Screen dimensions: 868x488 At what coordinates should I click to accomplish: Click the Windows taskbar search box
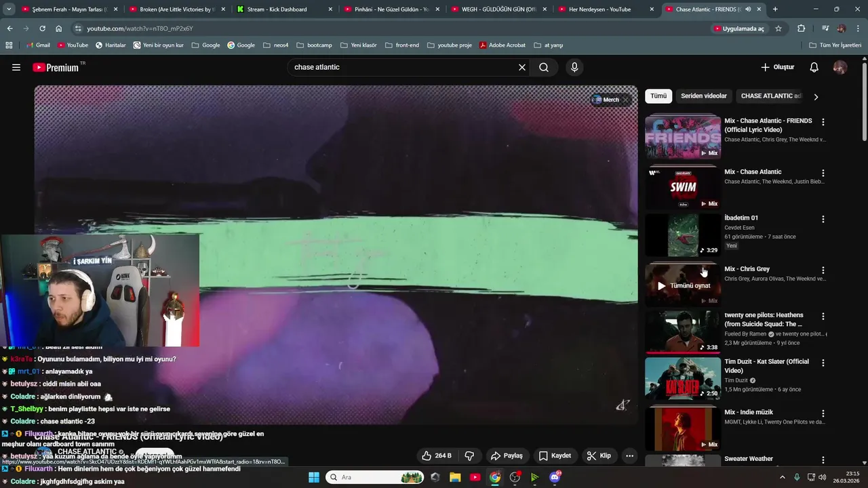pyautogui.click(x=375, y=477)
